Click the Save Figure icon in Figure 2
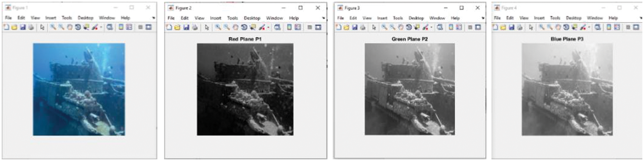The width and height of the screenshot is (644, 161). point(186,27)
